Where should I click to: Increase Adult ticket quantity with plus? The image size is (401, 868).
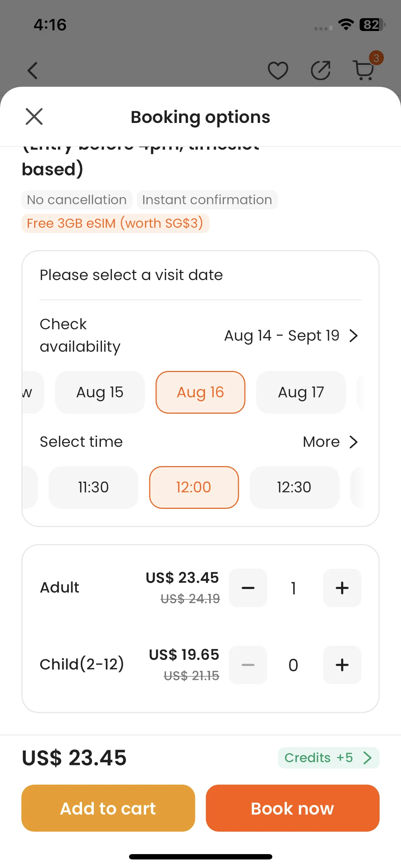342,588
